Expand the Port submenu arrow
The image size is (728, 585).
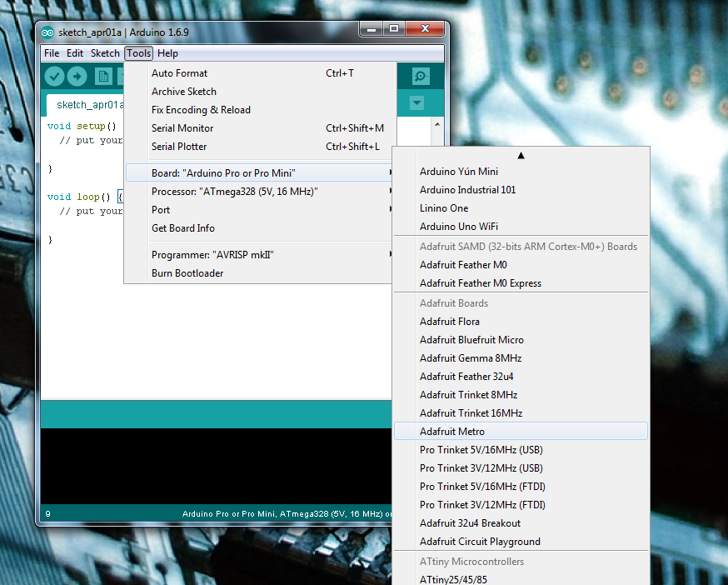click(x=390, y=209)
